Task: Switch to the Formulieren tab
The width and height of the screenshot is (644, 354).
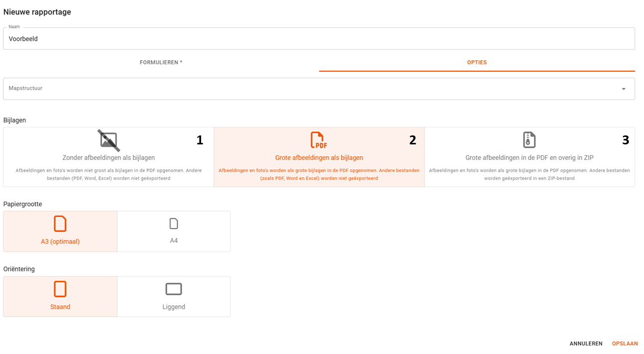Action: pos(161,63)
